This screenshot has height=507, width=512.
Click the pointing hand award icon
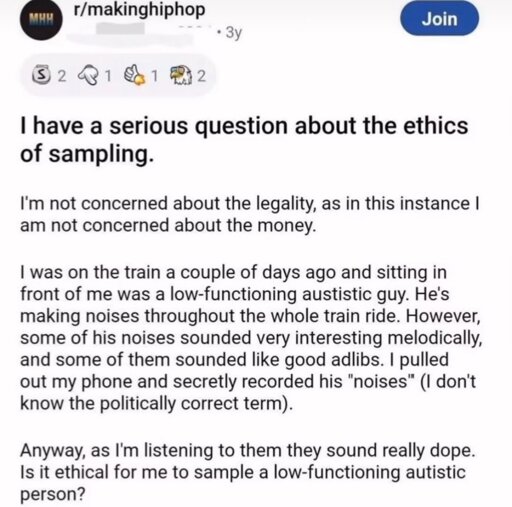point(89,76)
